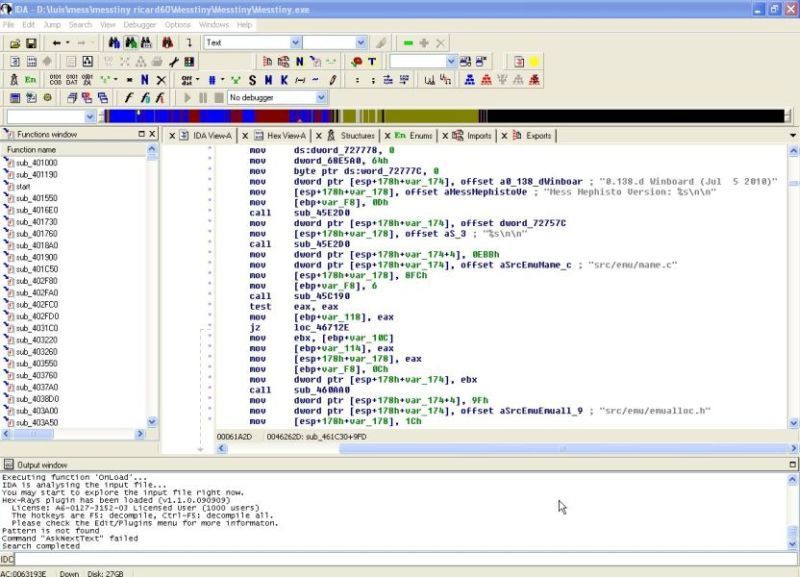Open the dropdown left of the navigation band
Viewport: 800px width, 577px height.
coord(90,116)
